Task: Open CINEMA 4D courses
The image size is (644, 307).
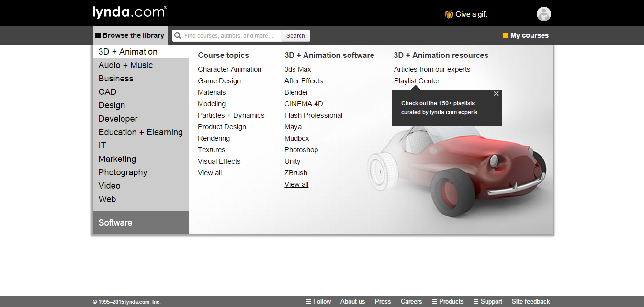Action: pos(304,104)
